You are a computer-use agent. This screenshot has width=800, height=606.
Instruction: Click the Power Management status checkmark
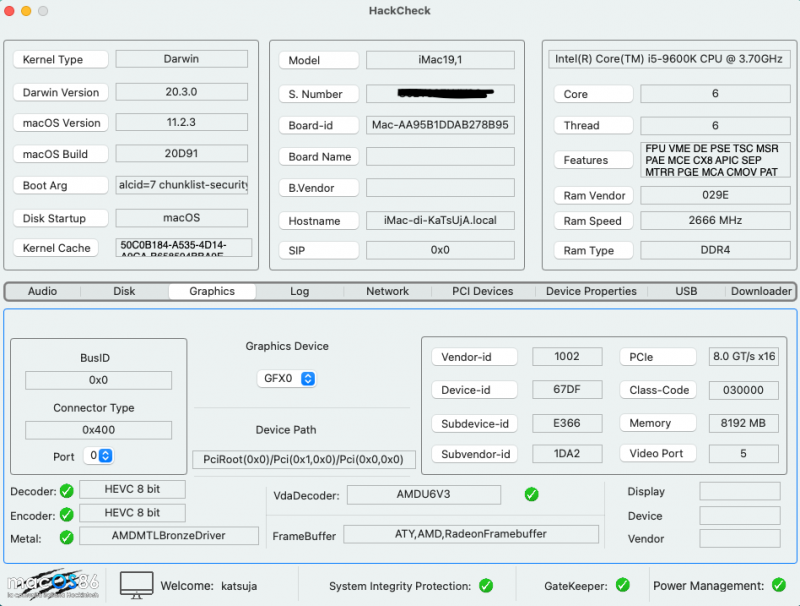coord(779,585)
